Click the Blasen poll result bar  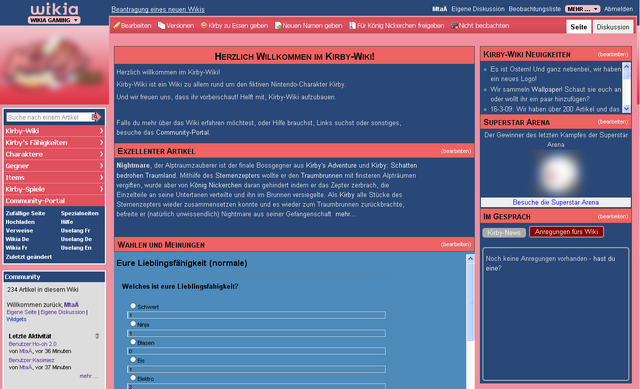[x=256, y=351]
